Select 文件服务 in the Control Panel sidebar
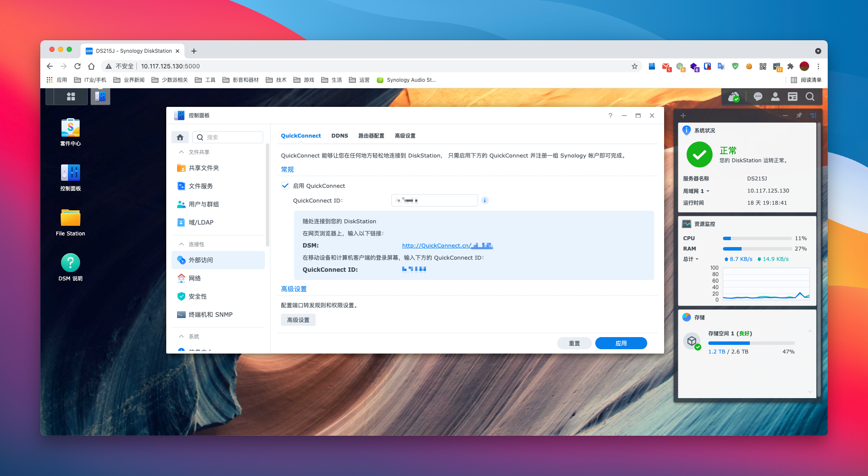 tap(200, 186)
